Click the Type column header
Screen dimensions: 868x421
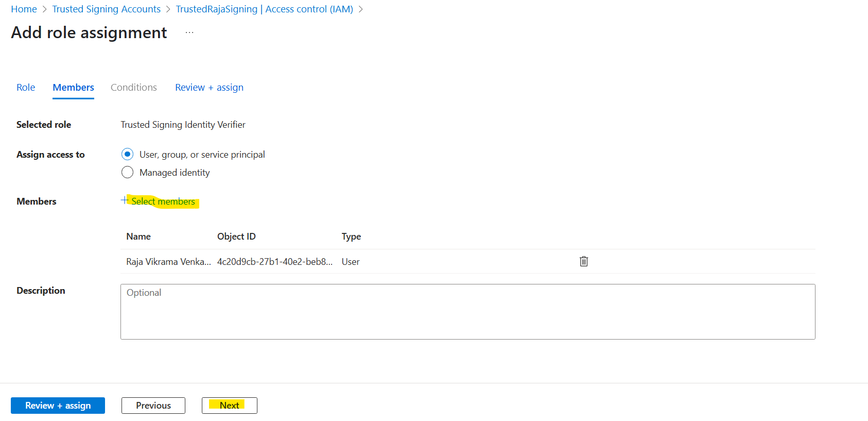[x=351, y=237]
